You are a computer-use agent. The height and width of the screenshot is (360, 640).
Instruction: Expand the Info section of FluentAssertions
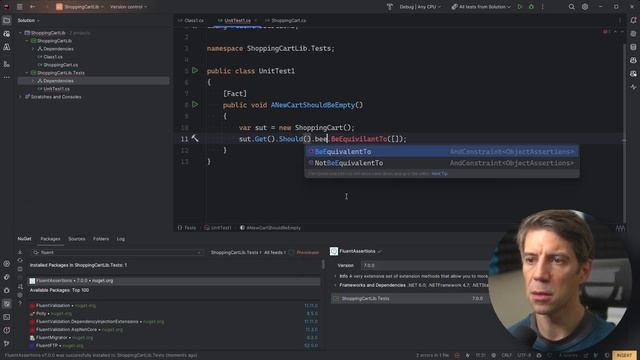[336, 276]
